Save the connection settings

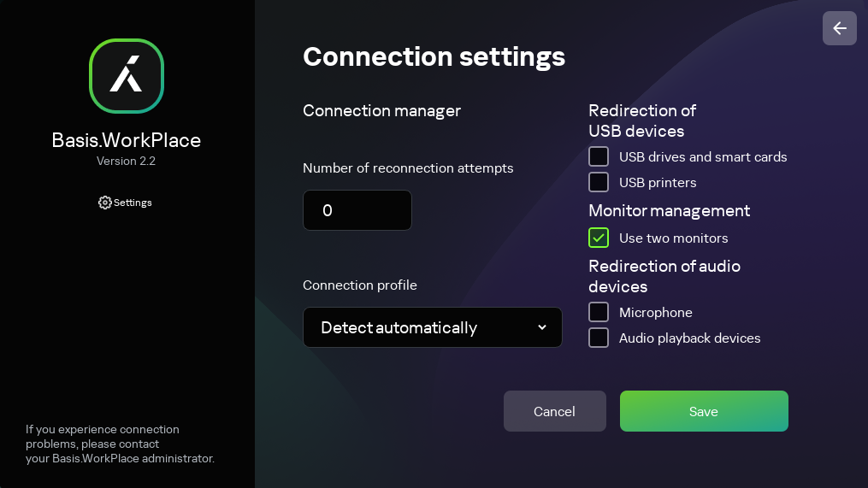[704, 411]
